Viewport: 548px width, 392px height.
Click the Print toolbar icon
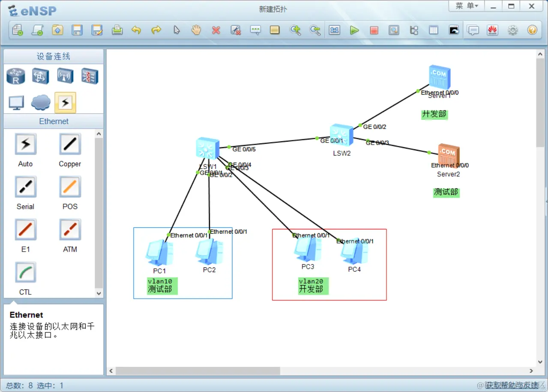click(117, 30)
